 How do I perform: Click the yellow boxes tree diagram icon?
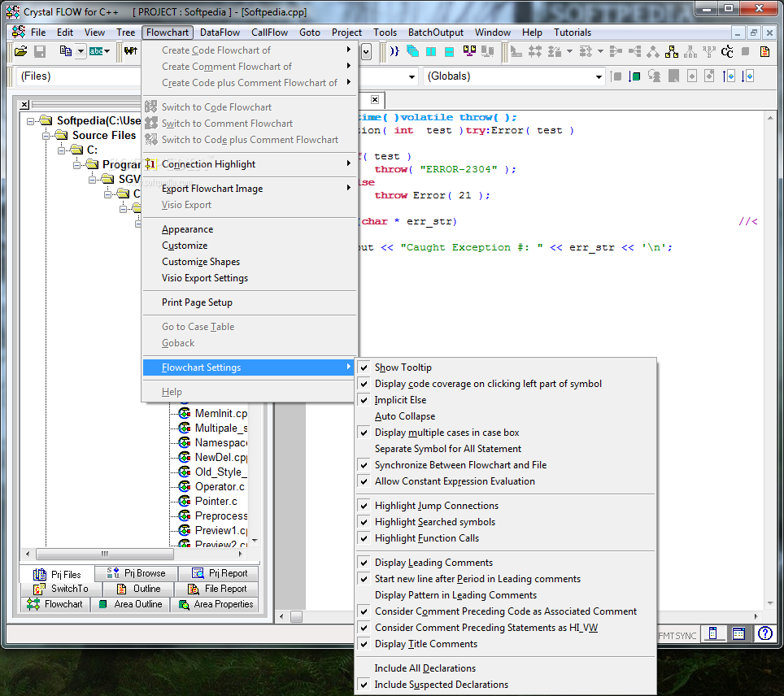point(672,51)
